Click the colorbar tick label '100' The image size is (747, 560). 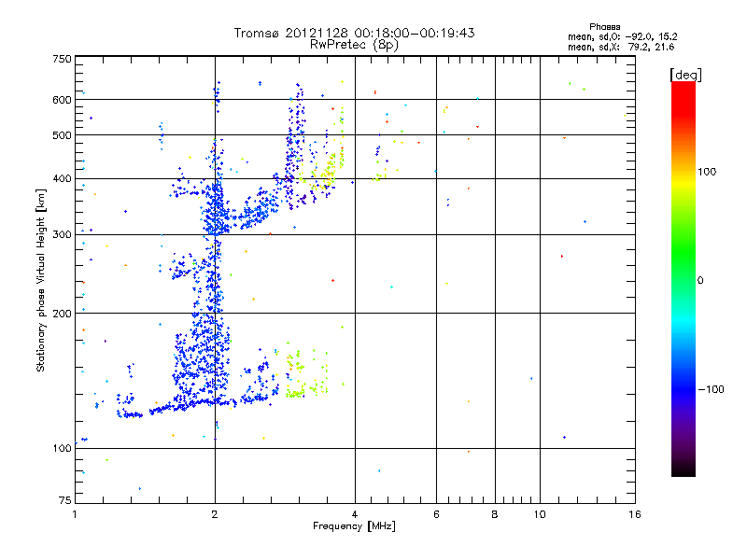click(707, 172)
